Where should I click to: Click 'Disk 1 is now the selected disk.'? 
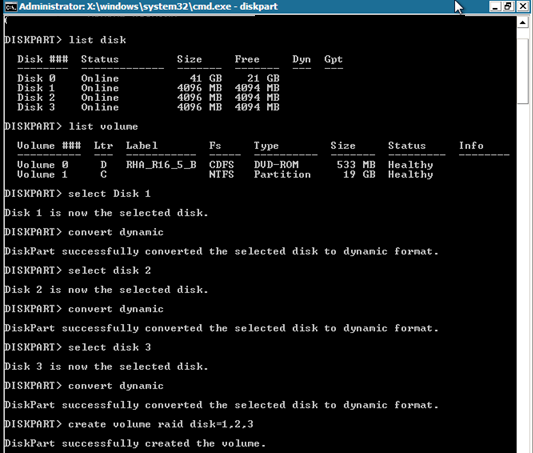[106, 213]
